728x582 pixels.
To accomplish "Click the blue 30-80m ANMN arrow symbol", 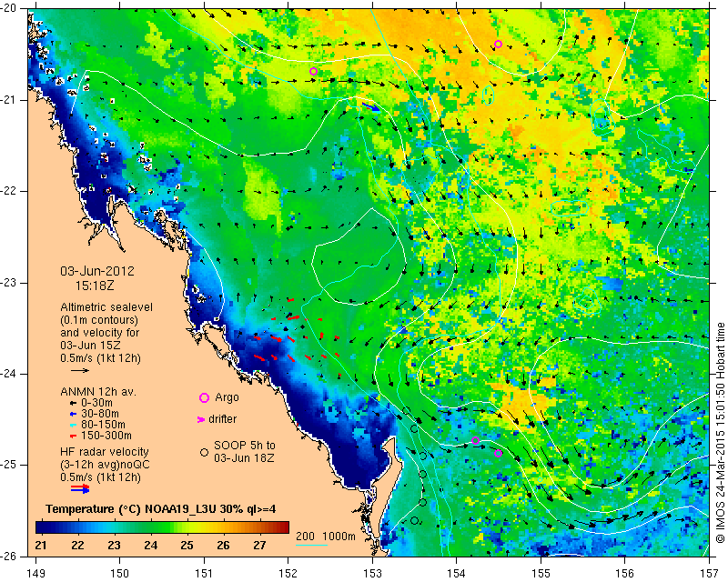I will 73,414.
